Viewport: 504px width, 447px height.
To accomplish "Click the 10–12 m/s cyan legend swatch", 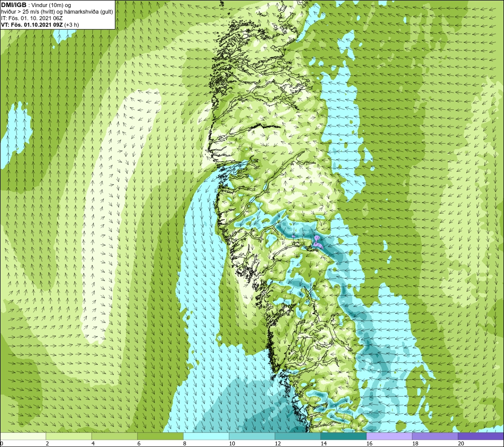I will tap(252, 436).
